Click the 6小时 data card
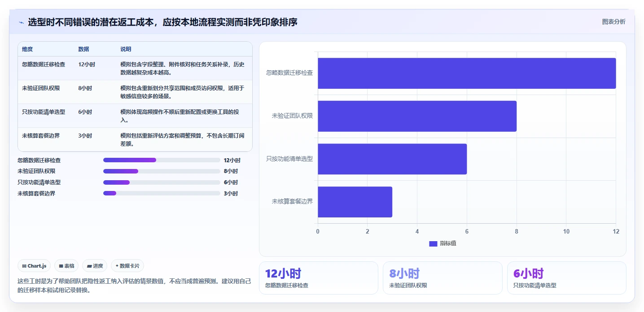 566,278
